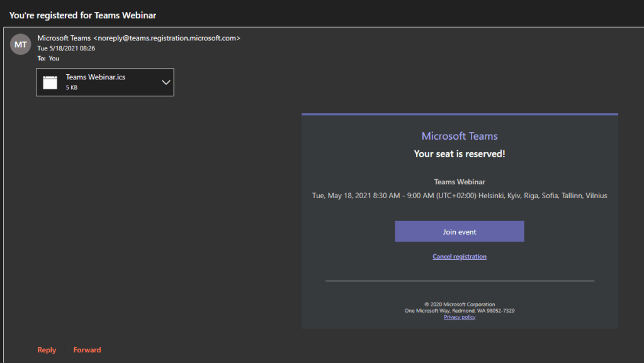Click the 5 KB attachment size label
This screenshot has width=644, height=363.
click(72, 88)
